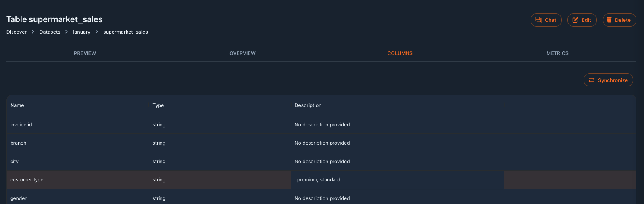The image size is (644, 204).
Task: Open the Metrics tab
Action: point(557,53)
